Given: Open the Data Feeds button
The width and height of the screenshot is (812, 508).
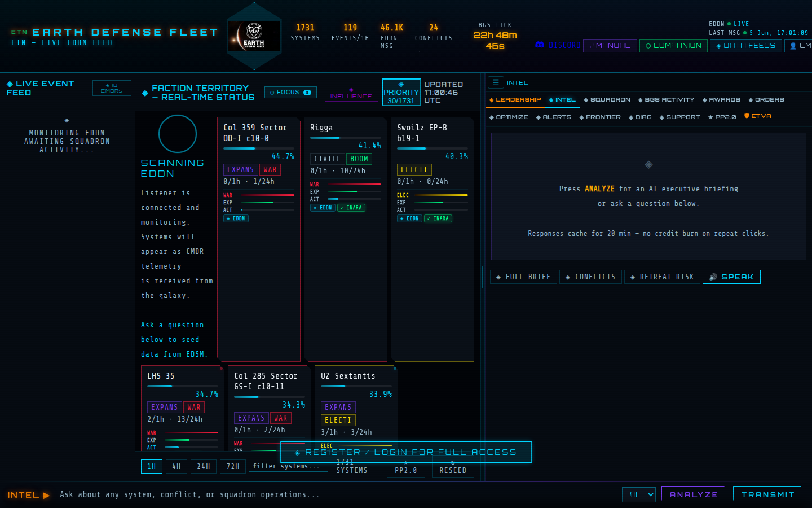Looking at the screenshot, I should click(x=745, y=46).
